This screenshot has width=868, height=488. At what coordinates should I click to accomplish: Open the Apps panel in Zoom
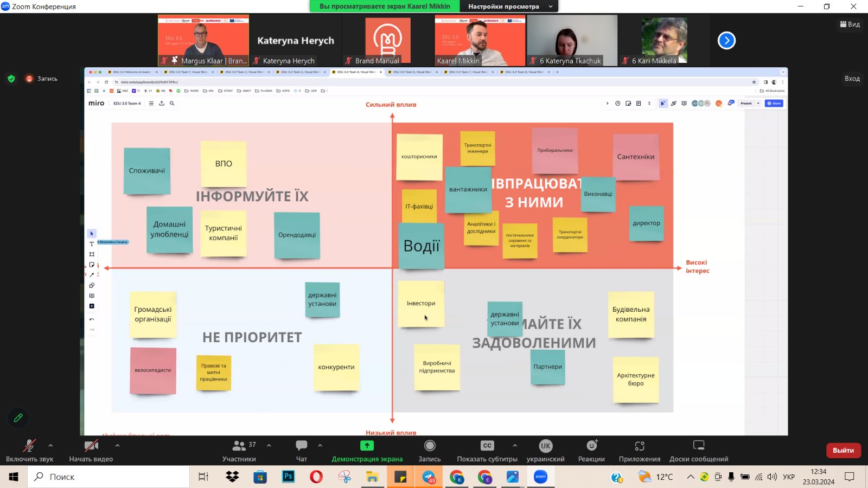click(x=640, y=451)
